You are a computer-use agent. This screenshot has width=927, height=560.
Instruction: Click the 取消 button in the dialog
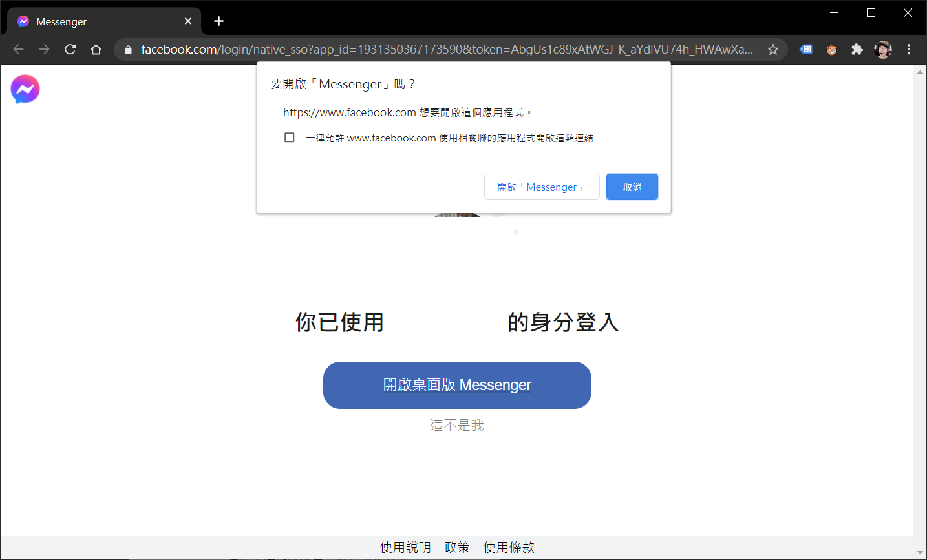(x=632, y=187)
